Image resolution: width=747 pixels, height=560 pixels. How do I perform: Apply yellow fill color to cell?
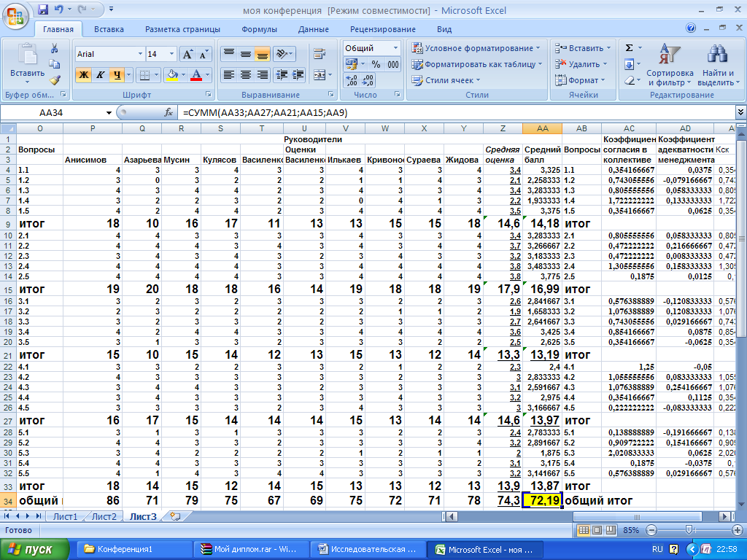(x=172, y=75)
